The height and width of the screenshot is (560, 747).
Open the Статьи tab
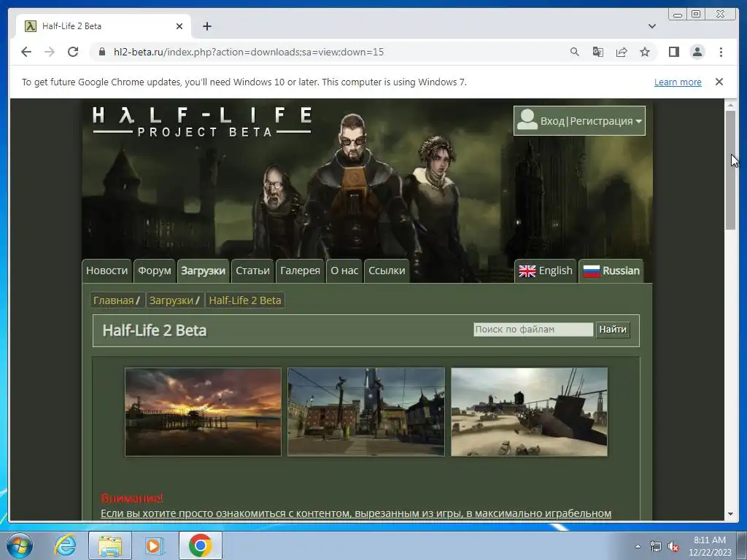(252, 271)
